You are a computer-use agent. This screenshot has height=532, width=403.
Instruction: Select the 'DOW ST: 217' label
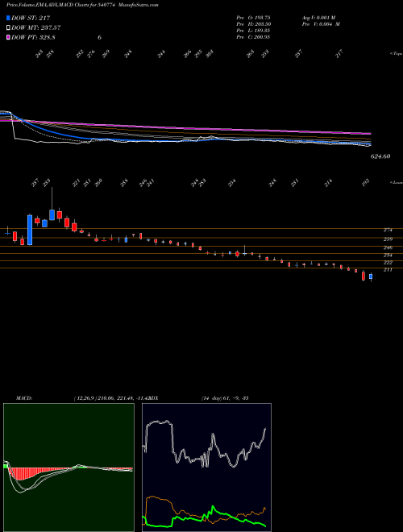(31, 18)
